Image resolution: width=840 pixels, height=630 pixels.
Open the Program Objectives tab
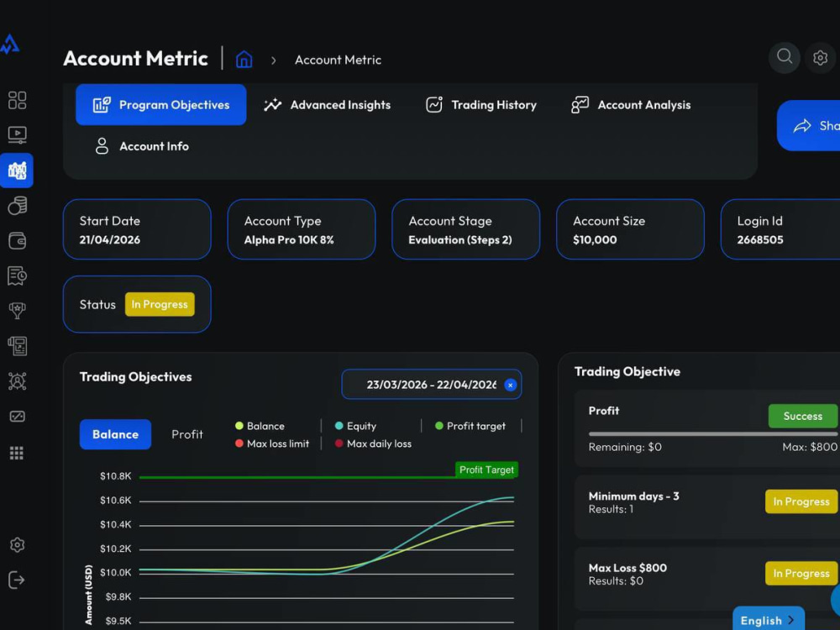pyautogui.click(x=160, y=105)
